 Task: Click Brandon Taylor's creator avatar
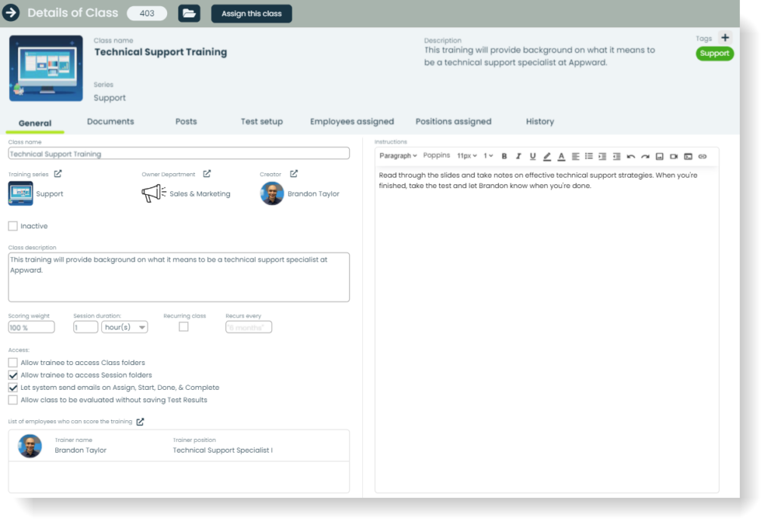(x=272, y=193)
